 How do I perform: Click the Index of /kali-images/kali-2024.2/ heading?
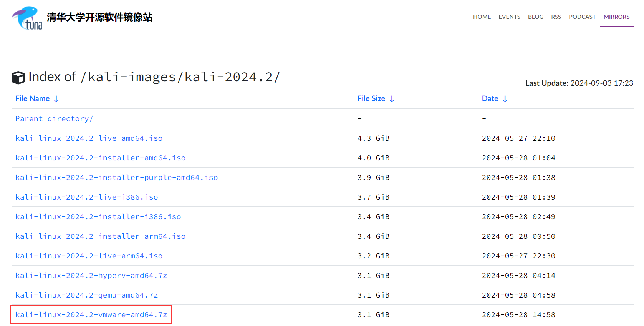[154, 77]
